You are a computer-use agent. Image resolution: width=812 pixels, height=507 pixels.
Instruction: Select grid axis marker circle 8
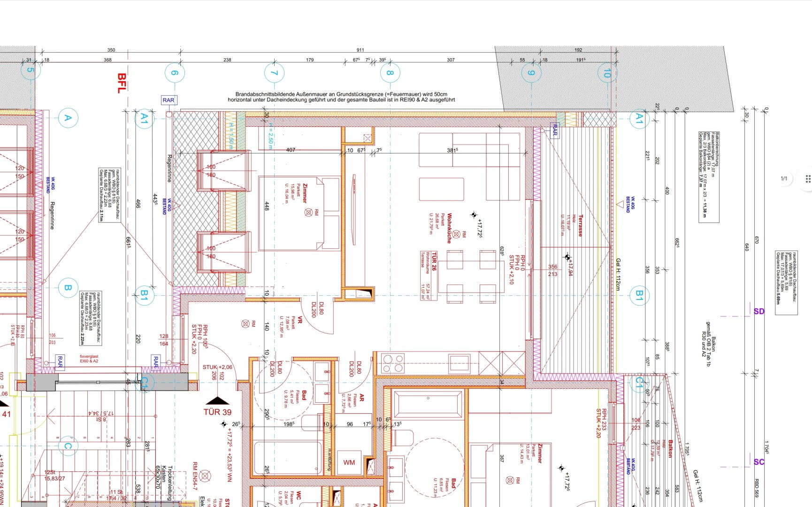(x=390, y=73)
